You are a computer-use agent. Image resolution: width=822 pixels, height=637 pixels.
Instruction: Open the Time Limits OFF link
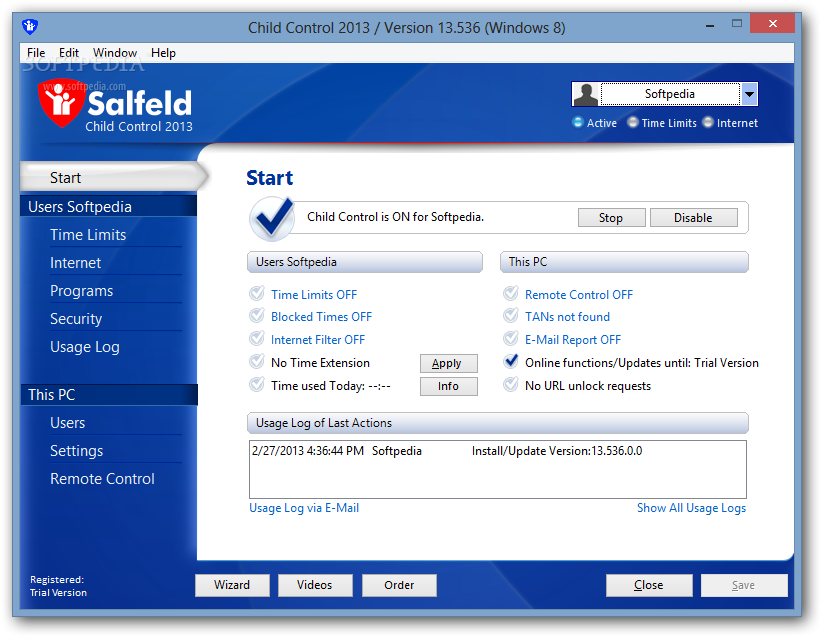pos(313,295)
